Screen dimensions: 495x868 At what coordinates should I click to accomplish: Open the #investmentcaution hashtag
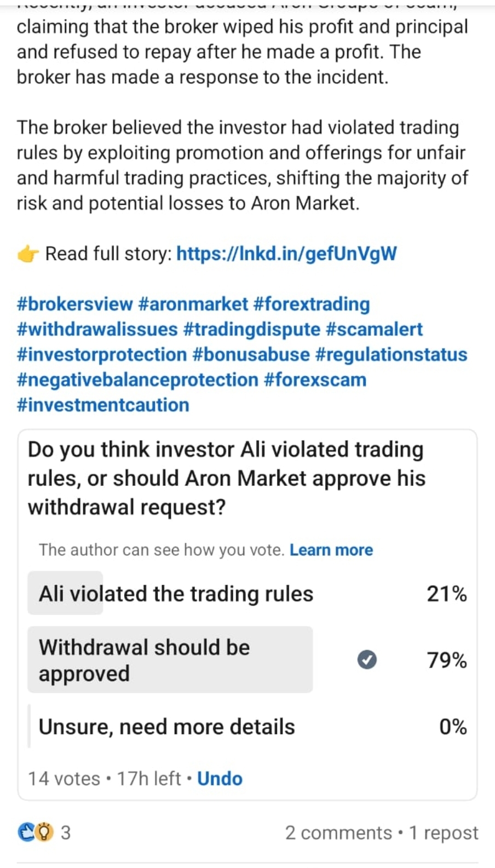pyautogui.click(x=103, y=405)
